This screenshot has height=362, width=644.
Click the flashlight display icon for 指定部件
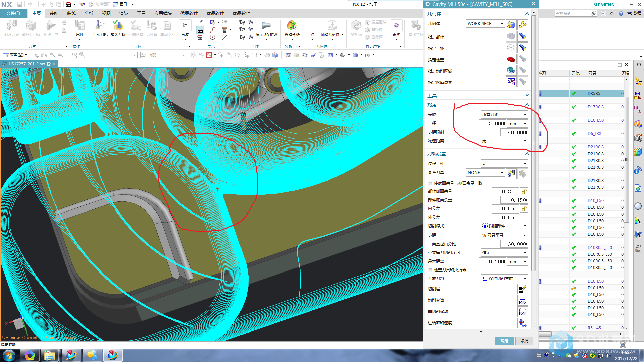(x=522, y=36)
